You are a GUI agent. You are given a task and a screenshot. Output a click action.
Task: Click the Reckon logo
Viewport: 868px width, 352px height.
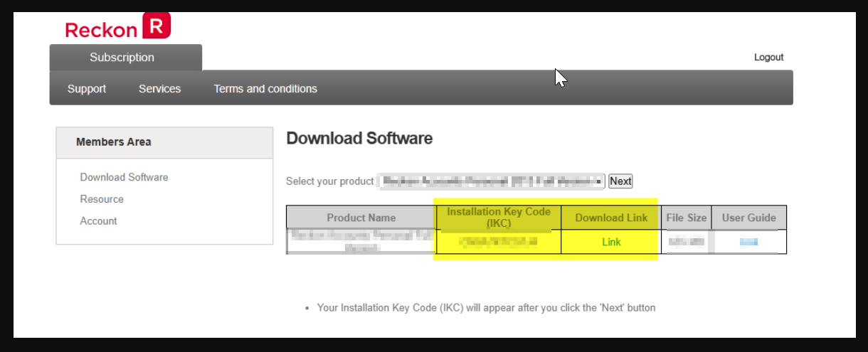click(x=117, y=27)
